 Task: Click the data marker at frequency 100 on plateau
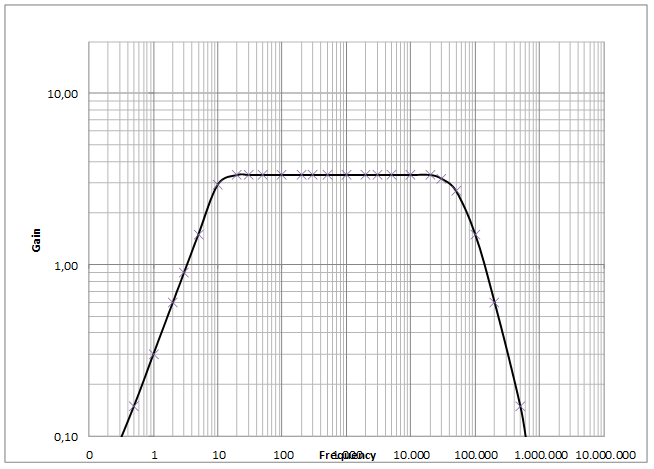click(283, 174)
